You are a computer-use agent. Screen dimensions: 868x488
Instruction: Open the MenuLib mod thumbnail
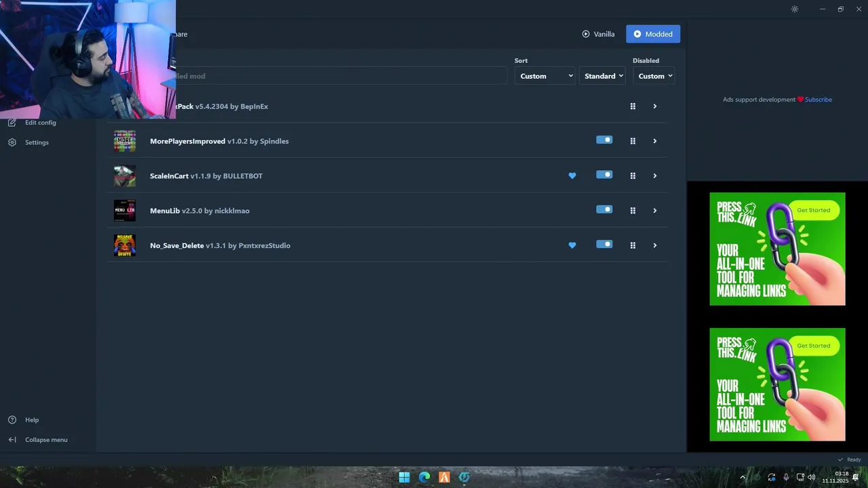[x=125, y=211]
